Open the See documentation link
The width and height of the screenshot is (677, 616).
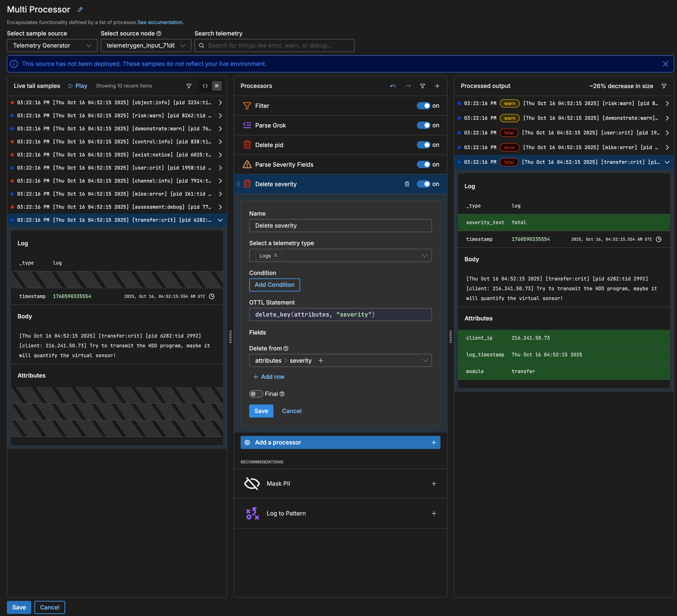(160, 22)
